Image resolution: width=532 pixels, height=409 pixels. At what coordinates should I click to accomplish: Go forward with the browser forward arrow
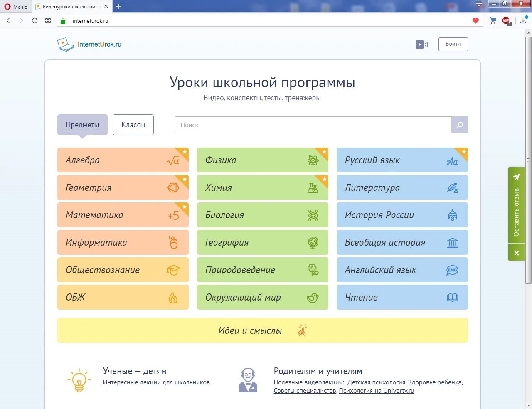[x=21, y=21]
